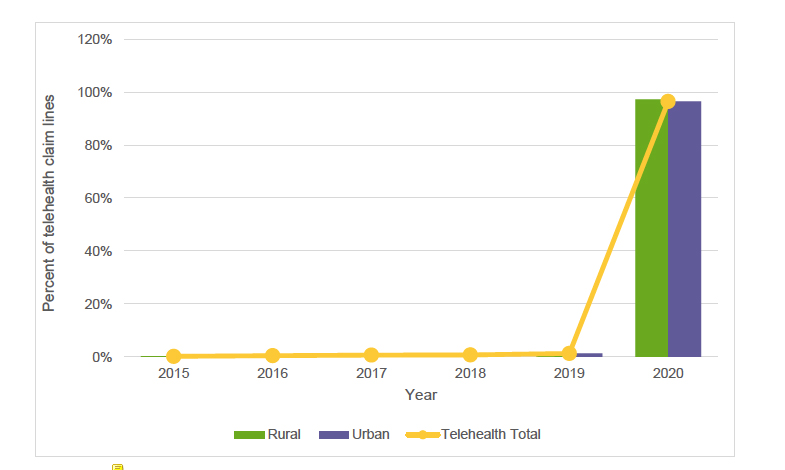785x470 pixels.
Task: Select the green Rural bar for 2020
Action: 651,228
